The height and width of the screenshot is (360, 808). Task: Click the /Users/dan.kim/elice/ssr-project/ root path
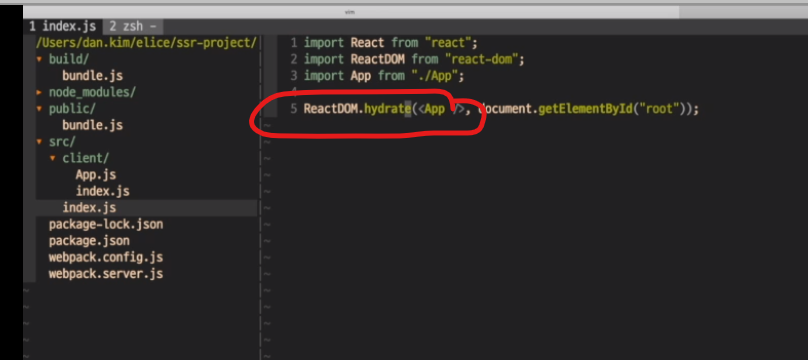click(146, 43)
